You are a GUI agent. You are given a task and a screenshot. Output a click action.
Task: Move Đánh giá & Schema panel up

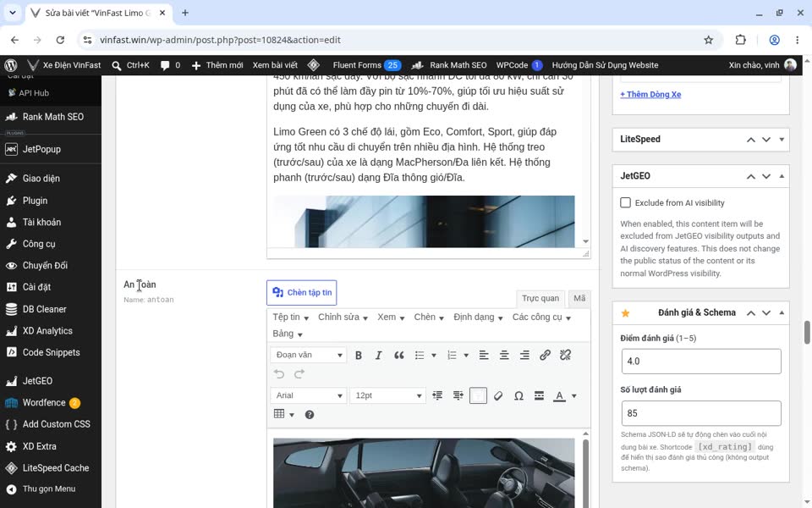click(750, 312)
